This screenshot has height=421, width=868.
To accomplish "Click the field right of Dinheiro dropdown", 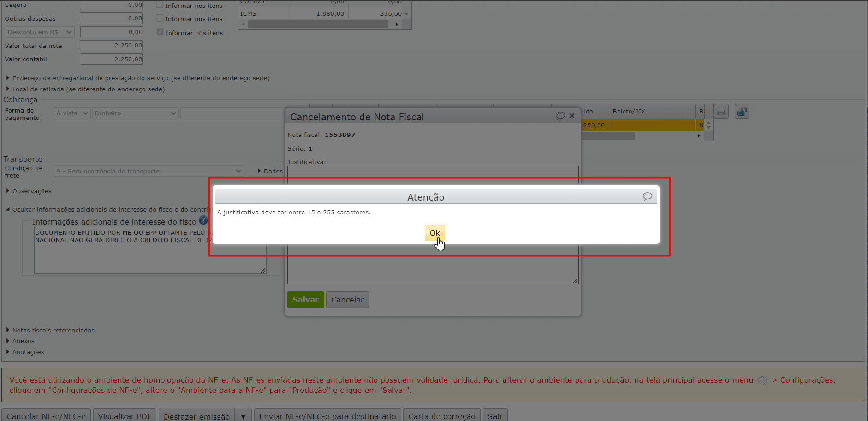I will click(x=233, y=113).
